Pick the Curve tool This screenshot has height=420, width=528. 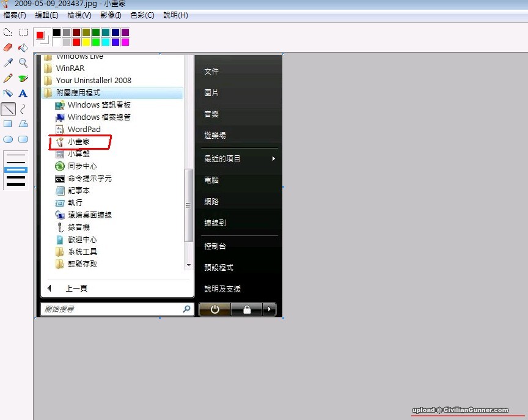click(x=23, y=109)
